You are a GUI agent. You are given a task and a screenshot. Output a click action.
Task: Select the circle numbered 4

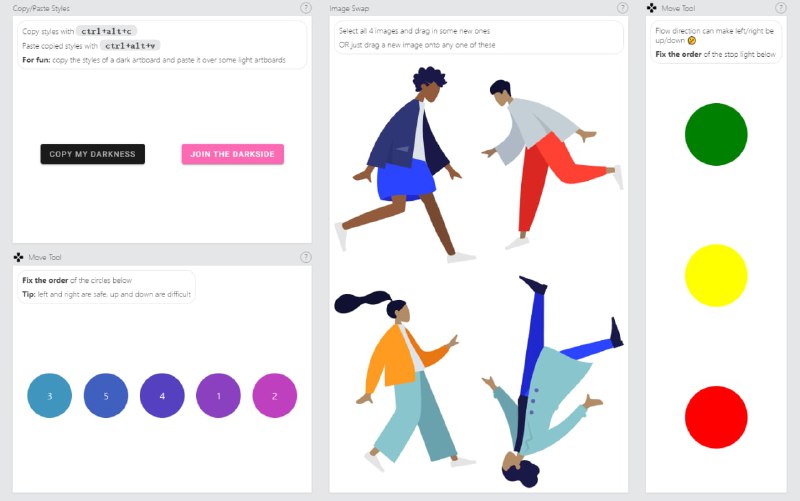tap(162, 395)
